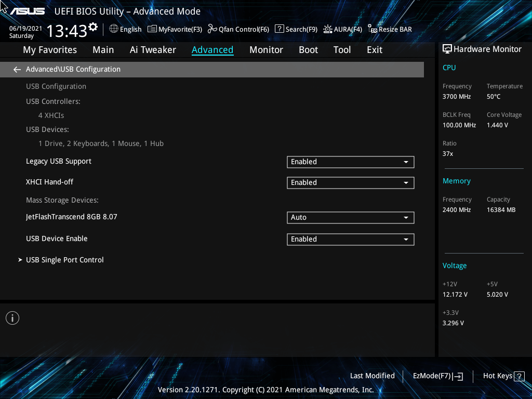Switch to EzMode with F7 button
The width and height of the screenshot is (532, 399).
(x=437, y=376)
